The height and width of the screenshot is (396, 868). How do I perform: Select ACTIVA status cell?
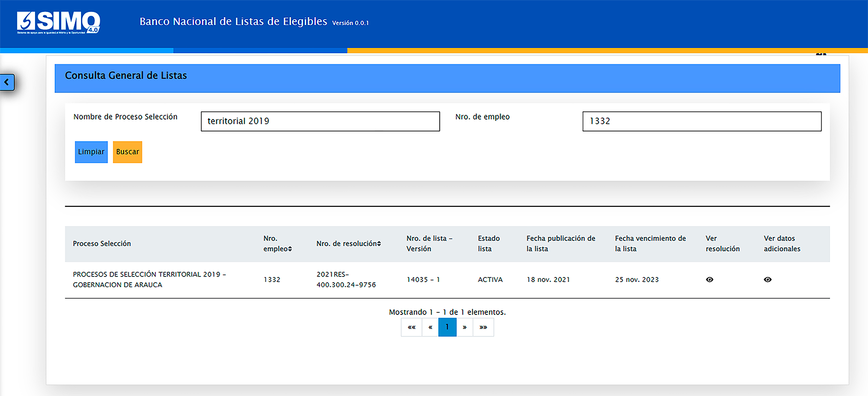coord(490,280)
